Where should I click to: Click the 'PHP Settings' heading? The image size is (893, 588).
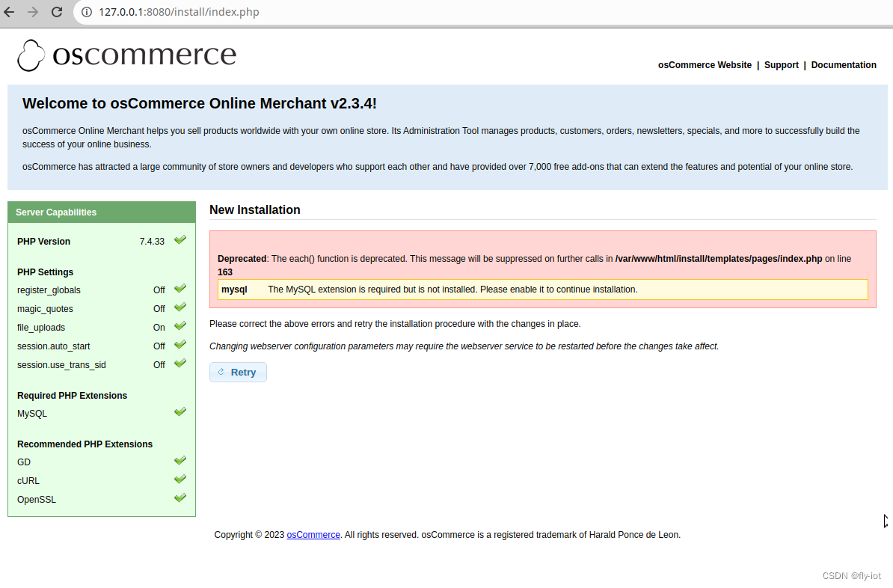[45, 272]
